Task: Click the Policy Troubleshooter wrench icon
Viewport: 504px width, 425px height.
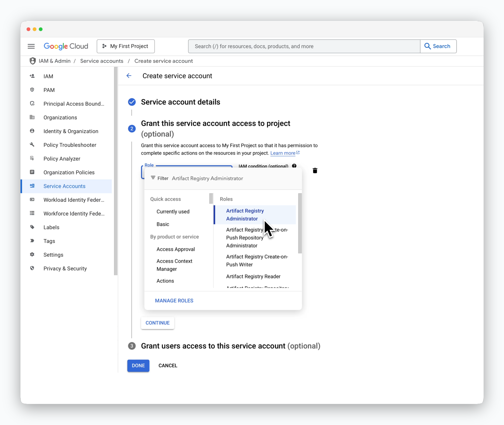Action: click(32, 145)
